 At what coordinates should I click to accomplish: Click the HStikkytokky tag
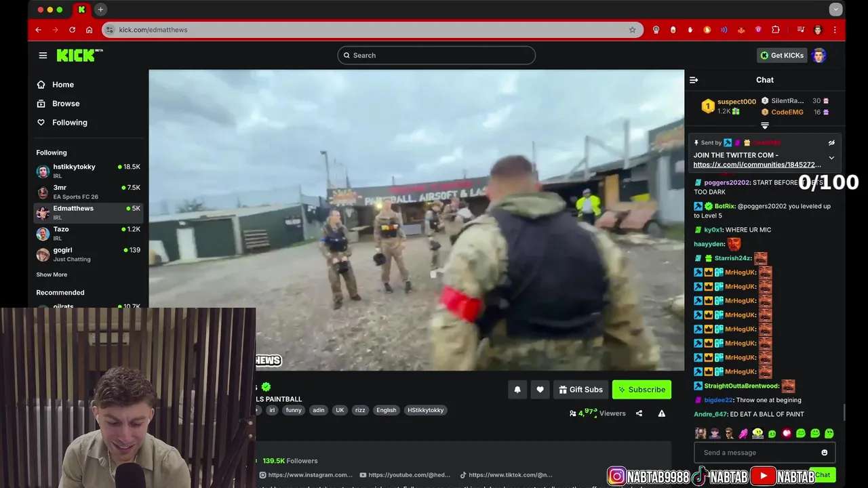pos(426,410)
